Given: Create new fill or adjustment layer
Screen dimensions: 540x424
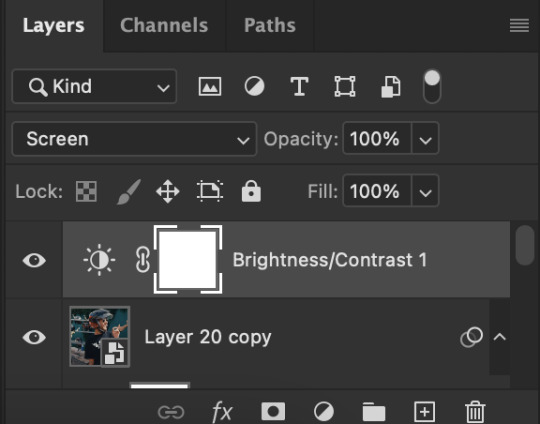Looking at the screenshot, I should point(324,412).
